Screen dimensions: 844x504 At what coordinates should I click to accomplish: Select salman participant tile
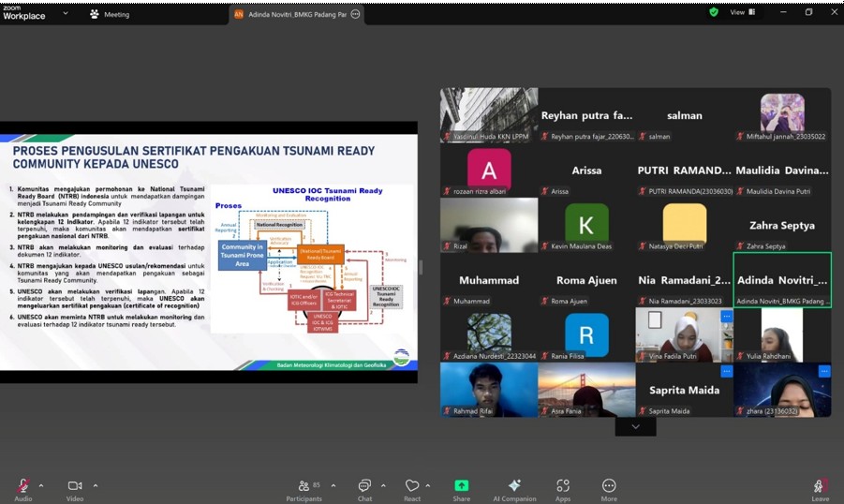coord(685,115)
